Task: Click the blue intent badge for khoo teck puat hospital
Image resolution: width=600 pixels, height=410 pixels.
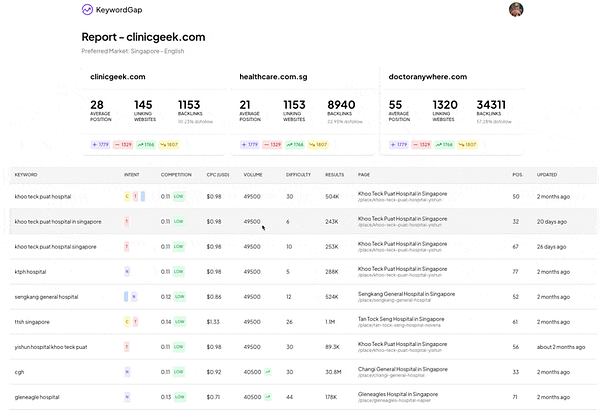Action: tap(143, 196)
